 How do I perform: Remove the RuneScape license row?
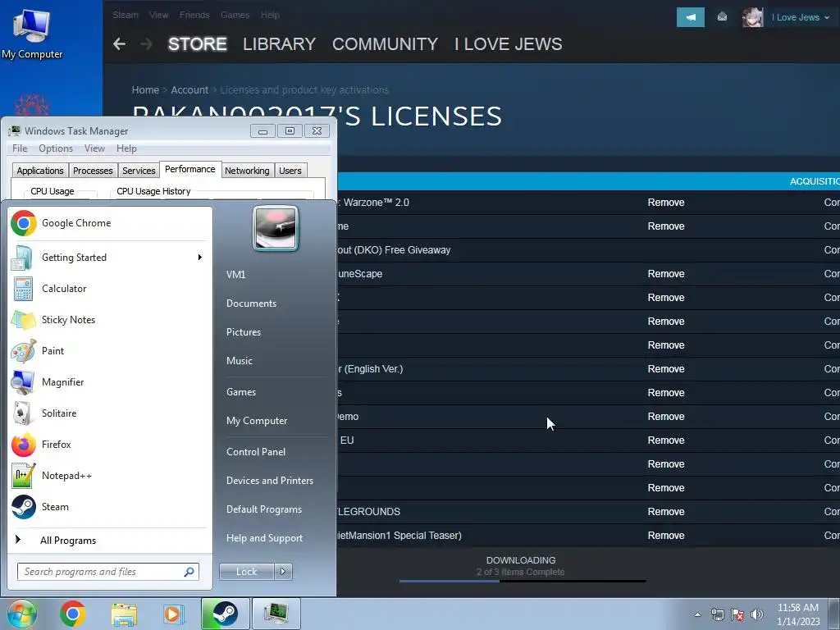pos(666,274)
